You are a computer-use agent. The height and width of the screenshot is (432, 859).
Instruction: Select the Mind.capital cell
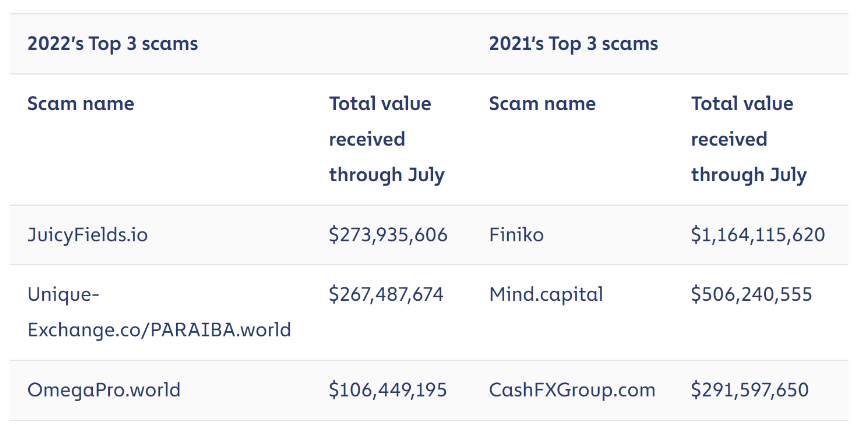click(x=546, y=295)
